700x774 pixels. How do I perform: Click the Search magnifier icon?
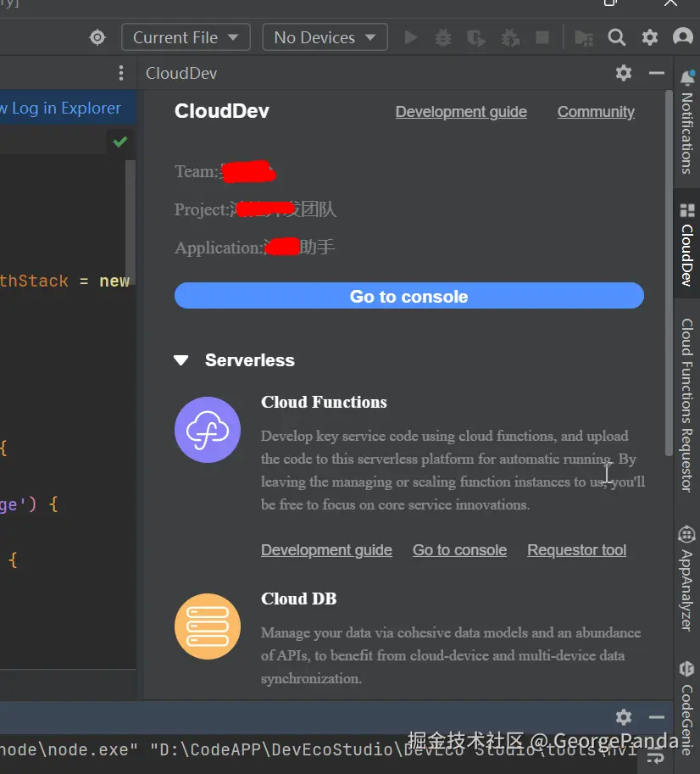(617, 37)
